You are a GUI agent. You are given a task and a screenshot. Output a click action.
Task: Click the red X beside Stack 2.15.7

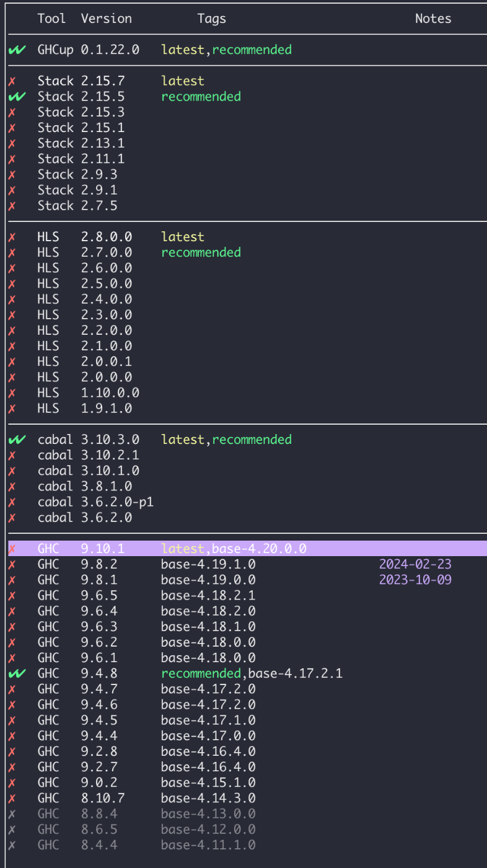12,81
